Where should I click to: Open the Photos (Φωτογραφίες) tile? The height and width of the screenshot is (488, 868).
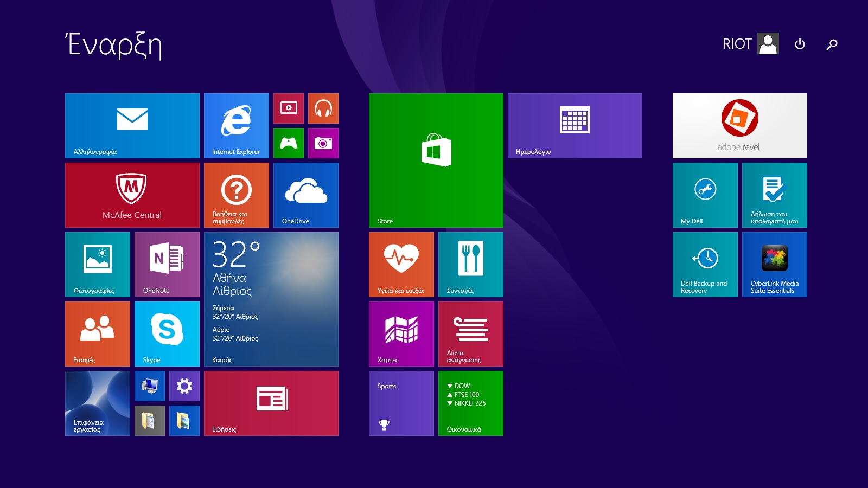tap(98, 265)
